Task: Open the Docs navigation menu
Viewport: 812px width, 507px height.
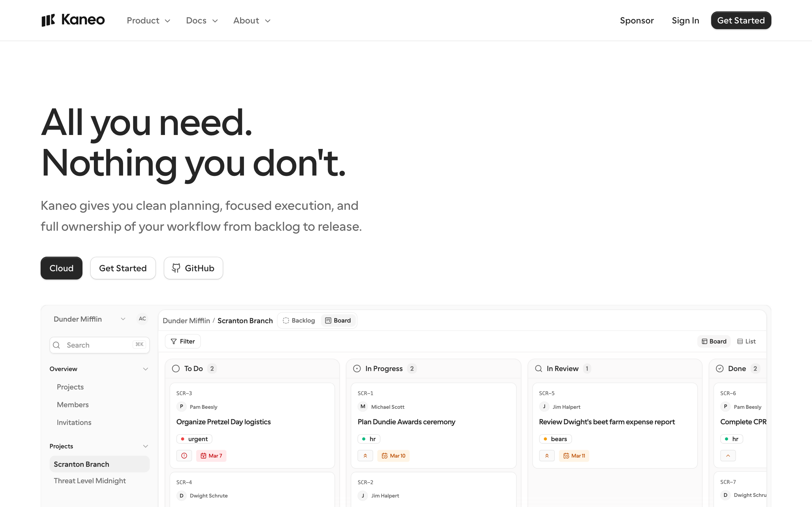Action: (x=202, y=21)
